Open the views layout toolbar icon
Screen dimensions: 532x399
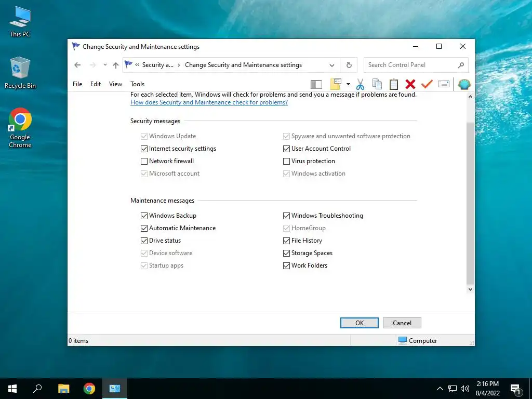[336, 84]
